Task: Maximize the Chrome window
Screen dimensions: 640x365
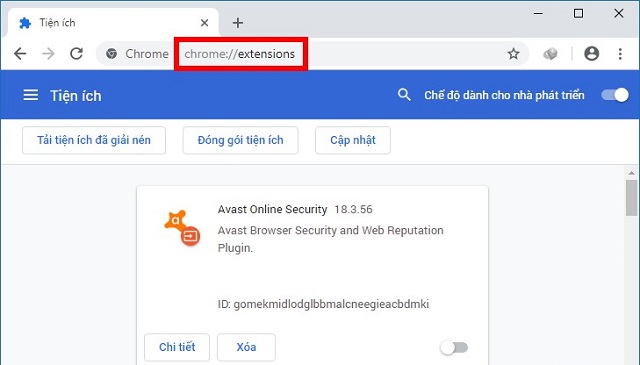Action: tap(578, 13)
